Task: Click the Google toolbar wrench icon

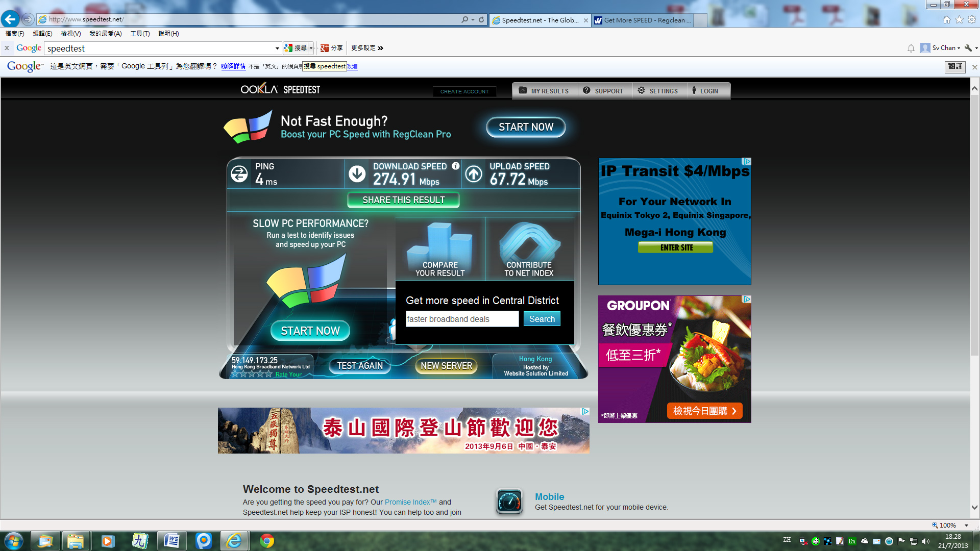Action: (968, 48)
